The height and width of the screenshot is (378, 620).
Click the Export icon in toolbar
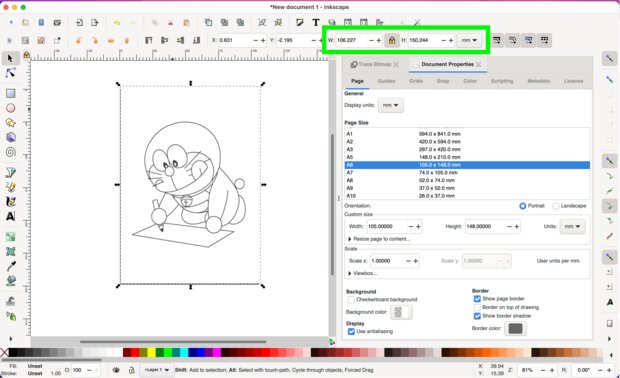click(x=95, y=23)
